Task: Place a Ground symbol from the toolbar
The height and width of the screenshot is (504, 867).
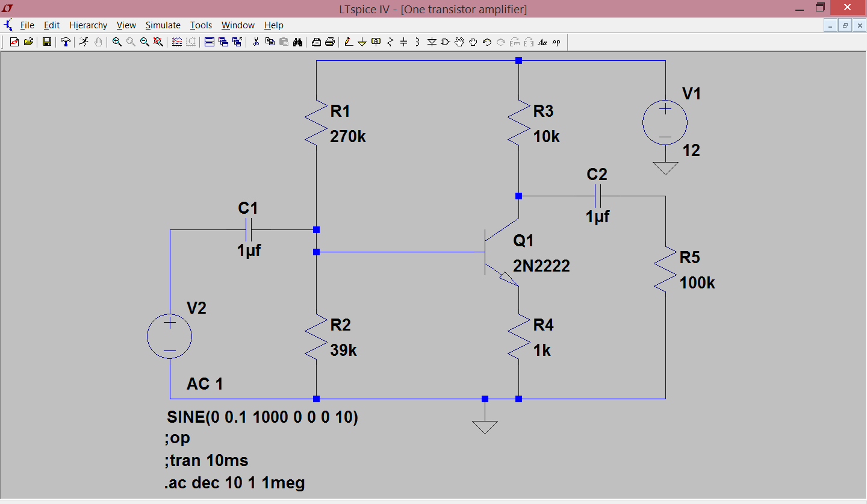Action: point(362,42)
